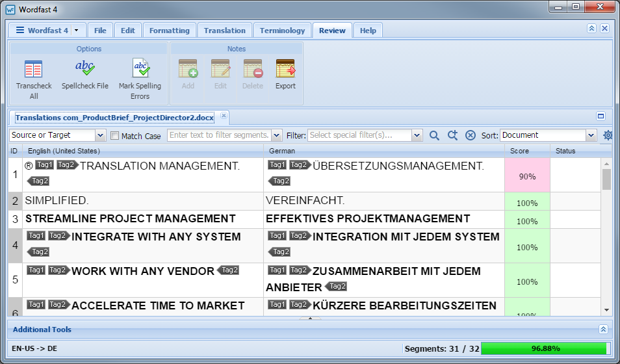Screen dimensions: 620x364
Task: Open the Wordfast 4 dropdown arrow
Action: (77, 31)
